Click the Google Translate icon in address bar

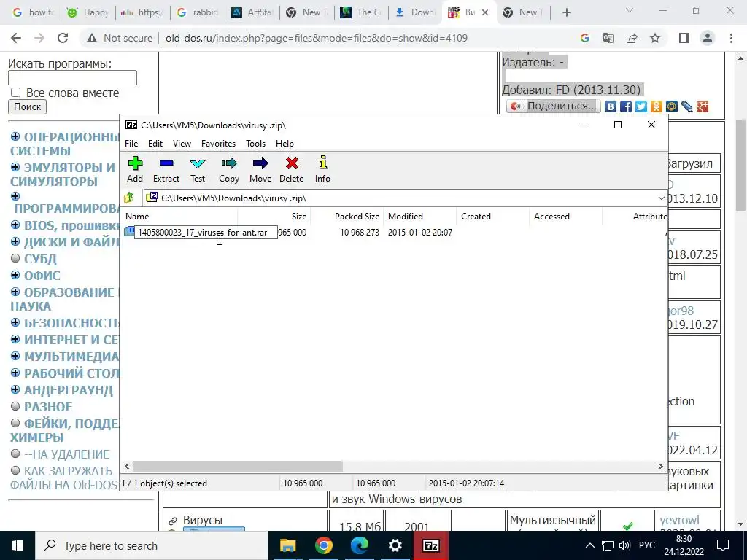(608, 38)
